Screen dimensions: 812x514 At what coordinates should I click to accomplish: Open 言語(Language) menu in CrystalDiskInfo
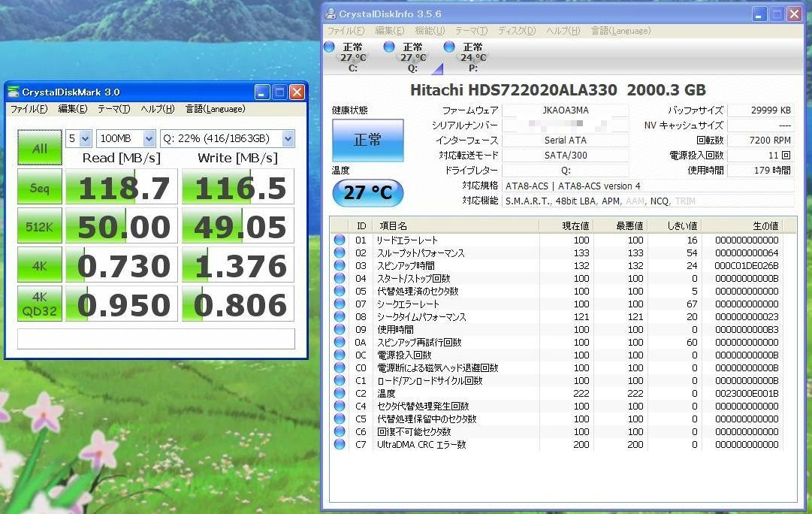pyautogui.click(x=621, y=31)
